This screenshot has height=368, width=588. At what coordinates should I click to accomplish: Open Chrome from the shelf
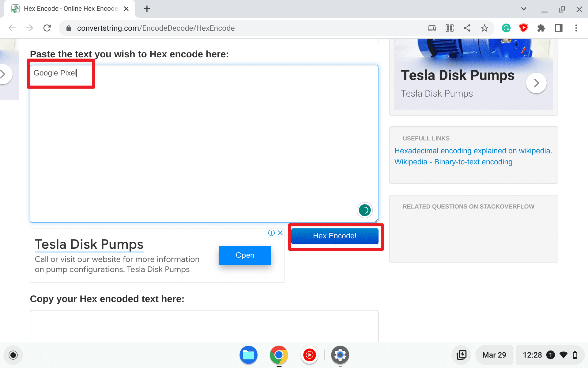coord(279,355)
